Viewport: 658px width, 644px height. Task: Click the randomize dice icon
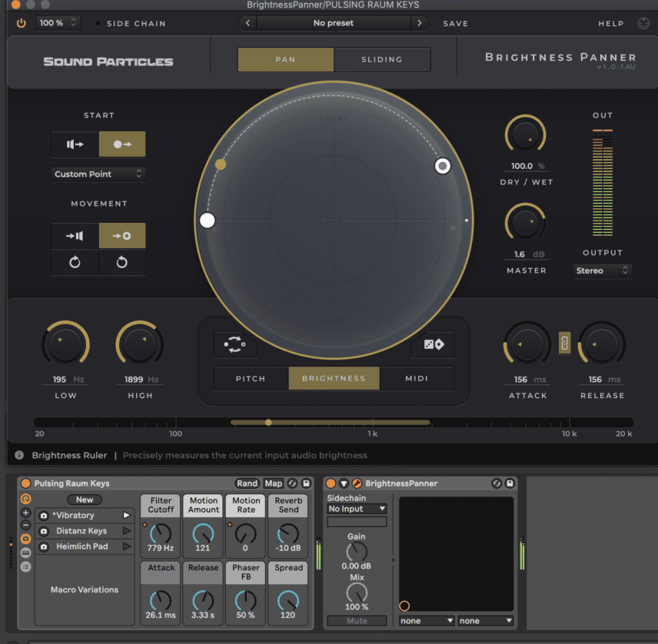[434, 344]
